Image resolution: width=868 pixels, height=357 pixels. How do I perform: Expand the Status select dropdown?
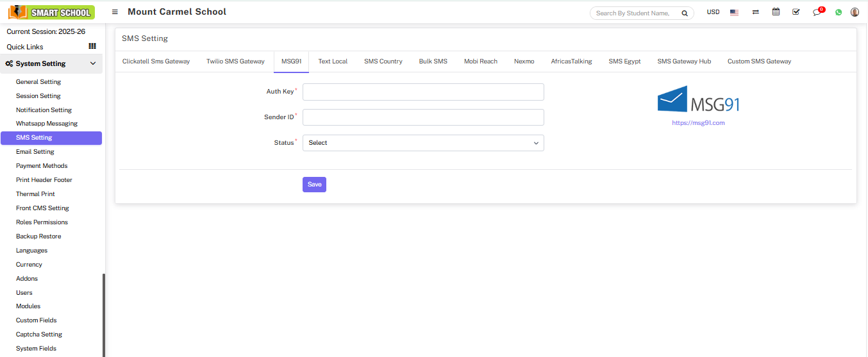pyautogui.click(x=423, y=143)
